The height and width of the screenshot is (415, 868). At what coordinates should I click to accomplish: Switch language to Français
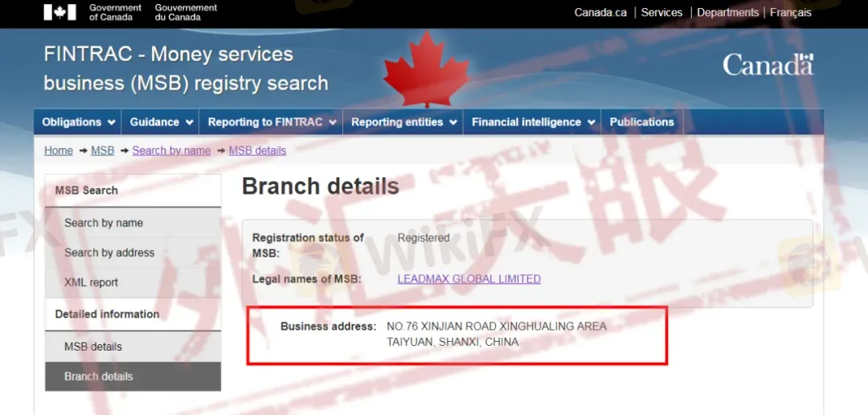791,12
